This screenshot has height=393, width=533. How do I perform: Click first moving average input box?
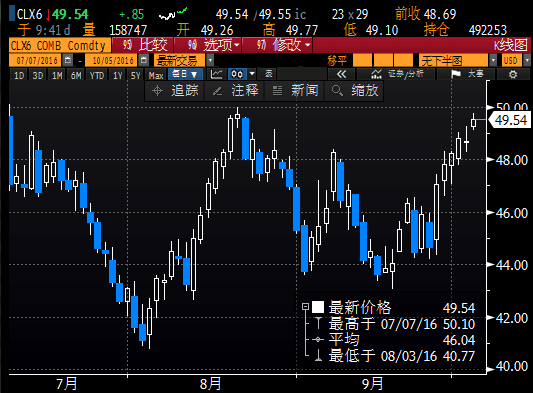pos(362,61)
